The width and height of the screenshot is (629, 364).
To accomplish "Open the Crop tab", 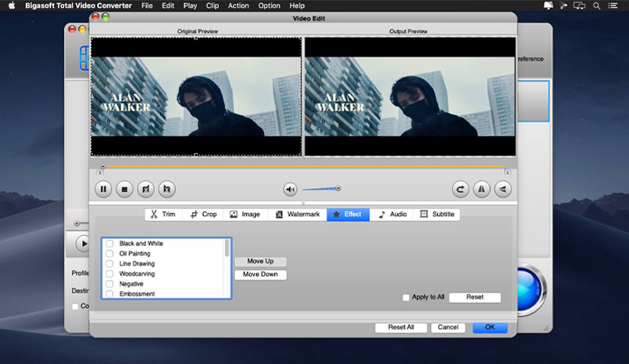I will tap(204, 214).
